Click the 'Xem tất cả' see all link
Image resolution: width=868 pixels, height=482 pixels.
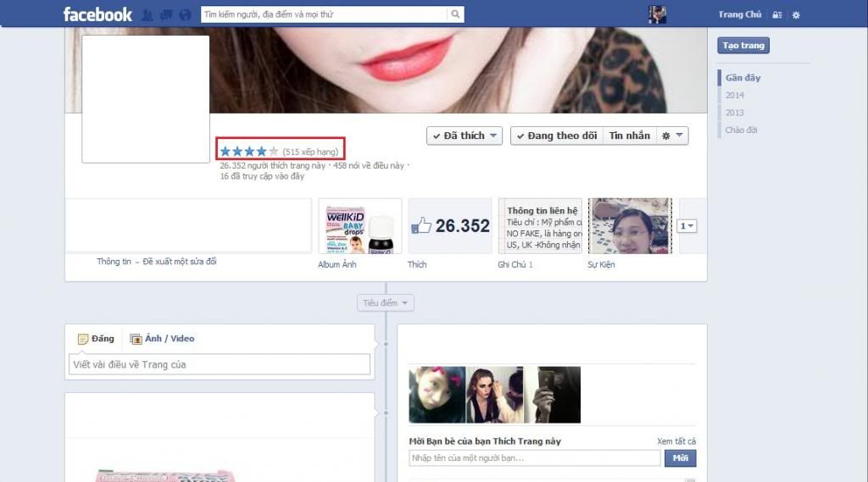[x=676, y=441]
